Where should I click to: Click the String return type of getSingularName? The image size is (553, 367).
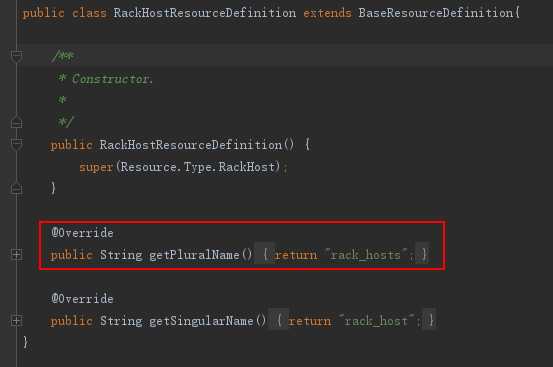[121, 321]
